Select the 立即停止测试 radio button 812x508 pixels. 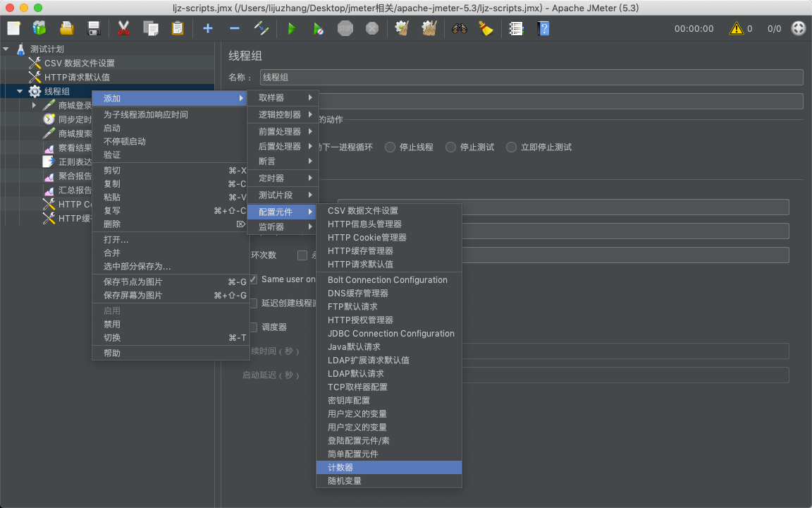(x=511, y=147)
